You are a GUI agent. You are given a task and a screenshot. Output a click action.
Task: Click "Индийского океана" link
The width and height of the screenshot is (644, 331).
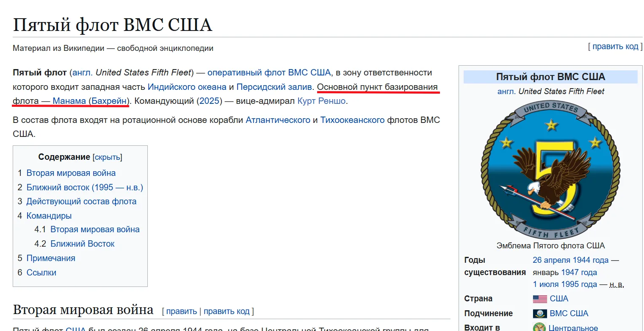[187, 87]
